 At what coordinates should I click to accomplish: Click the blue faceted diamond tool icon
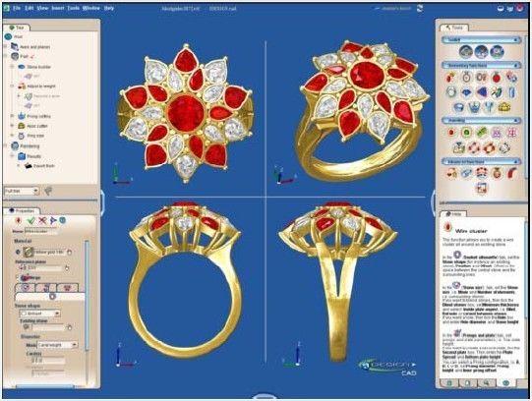click(x=466, y=92)
